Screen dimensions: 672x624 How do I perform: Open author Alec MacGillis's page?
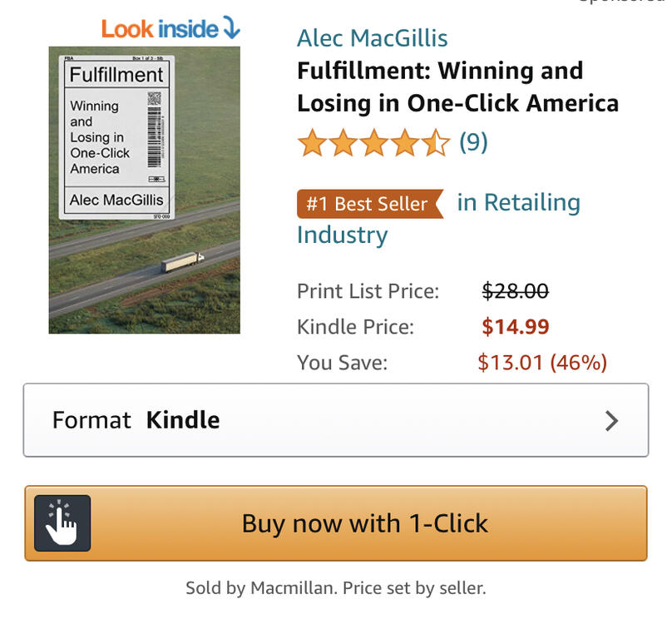(x=372, y=38)
